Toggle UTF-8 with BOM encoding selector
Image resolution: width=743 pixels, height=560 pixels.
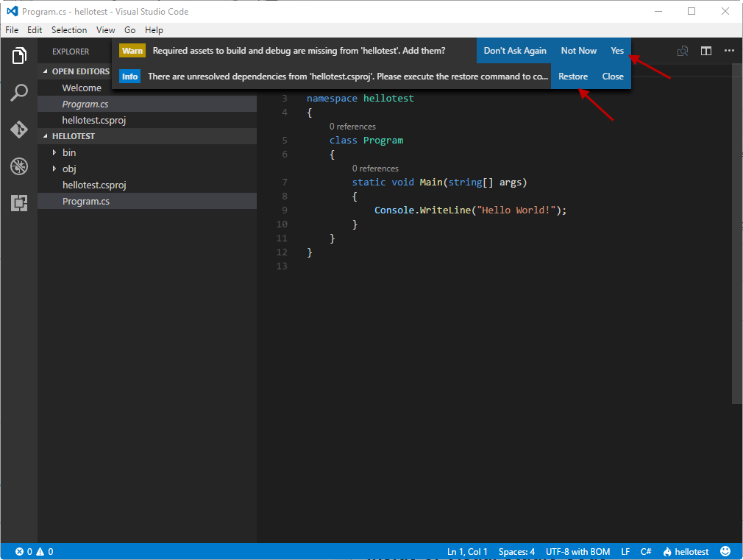[577, 551]
